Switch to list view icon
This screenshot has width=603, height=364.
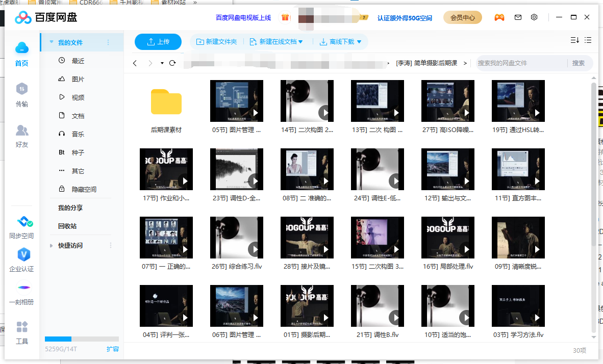point(588,40)
